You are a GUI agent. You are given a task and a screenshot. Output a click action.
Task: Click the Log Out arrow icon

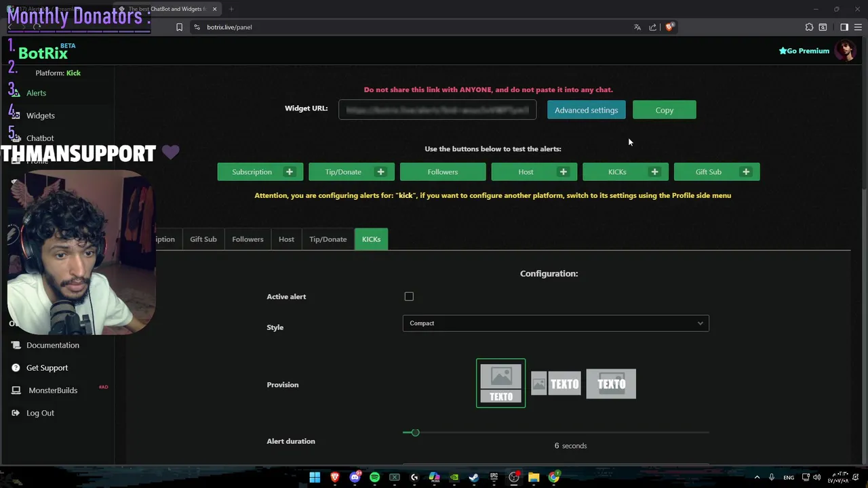(16, 413)
